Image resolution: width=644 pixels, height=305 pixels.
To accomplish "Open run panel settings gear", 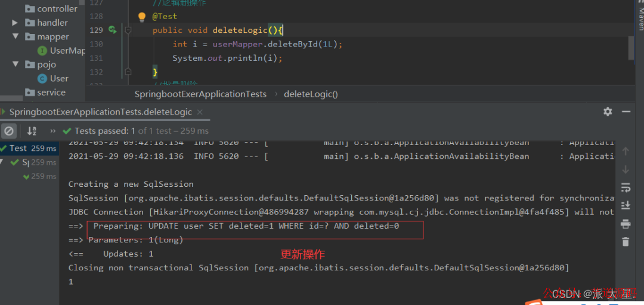I will [x=608, y=112].
